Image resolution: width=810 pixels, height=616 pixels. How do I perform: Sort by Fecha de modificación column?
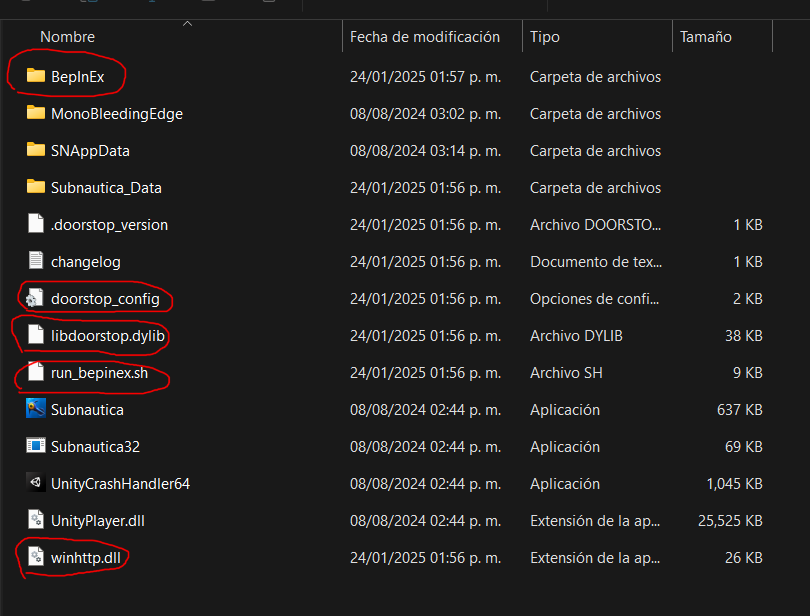[425, 37]
